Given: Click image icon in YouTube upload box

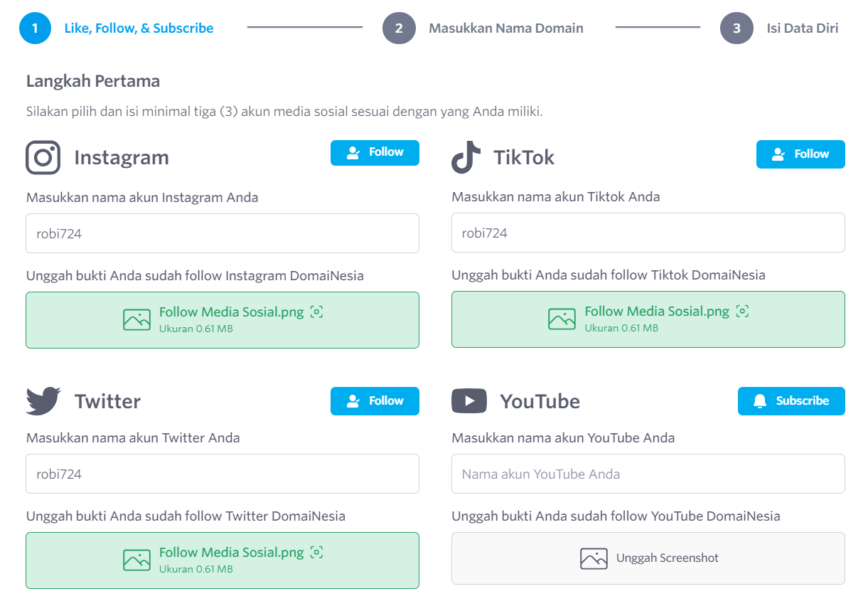Looking at the screenshot, I should (x=594, y=558).
